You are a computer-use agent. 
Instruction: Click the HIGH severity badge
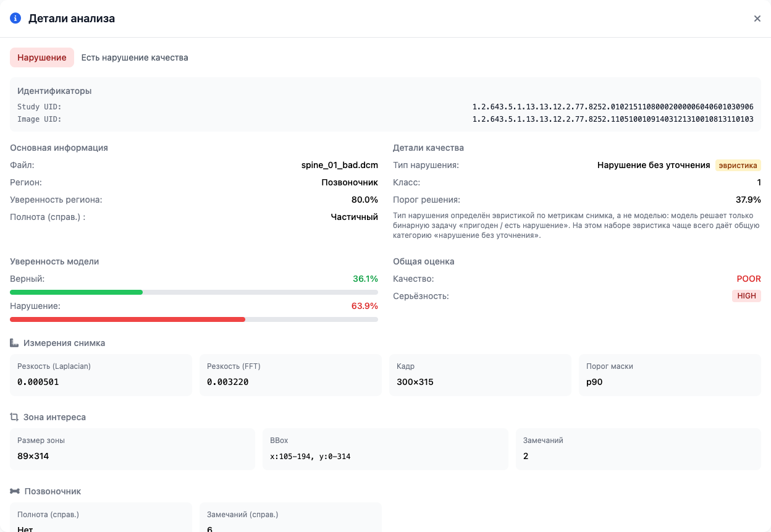(x=746, y=296)
